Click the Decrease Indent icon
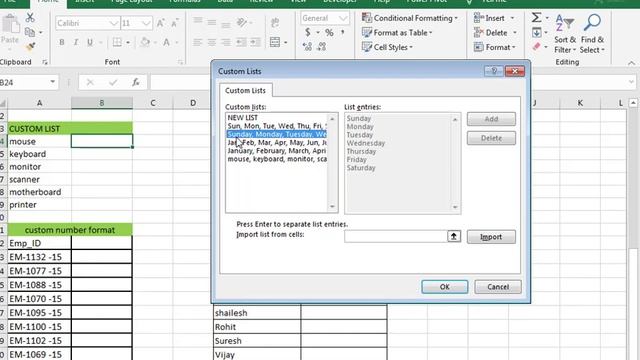 (241, 42)
